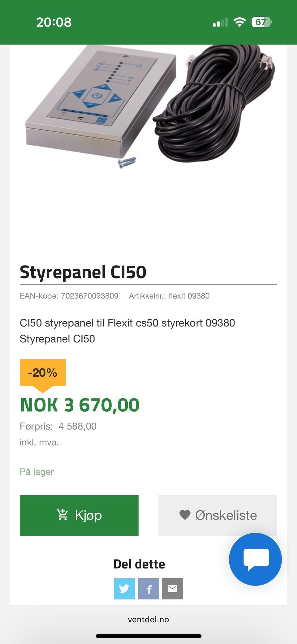Screen dimensions: 297x644
Task: Tap the heart icon on Ønskeliste
Action: 185,515
